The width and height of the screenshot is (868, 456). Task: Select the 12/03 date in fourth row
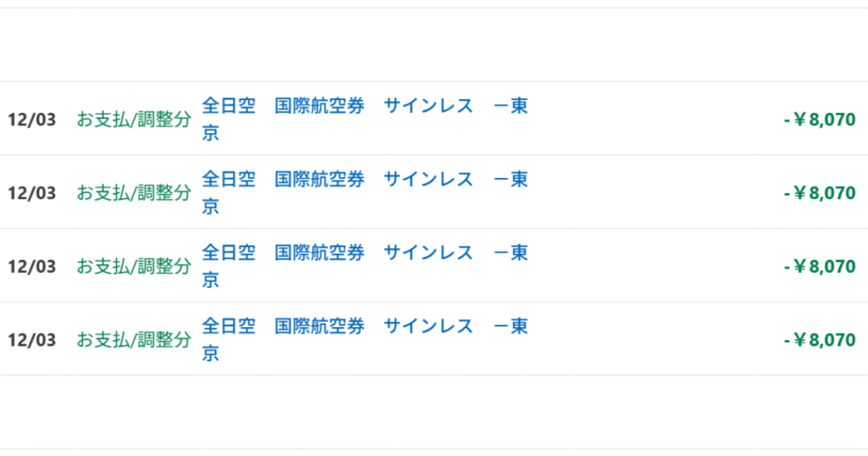(x=31, y=341)
